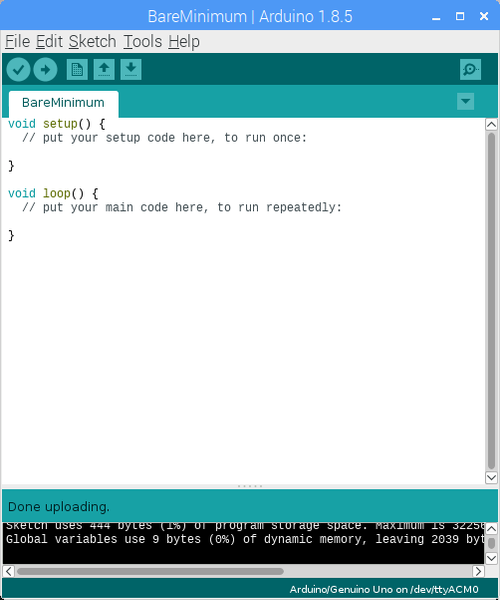The width and height of the screenshot is (500, 600).
Task: Open the Sketch menu
Action: point(92,41)
